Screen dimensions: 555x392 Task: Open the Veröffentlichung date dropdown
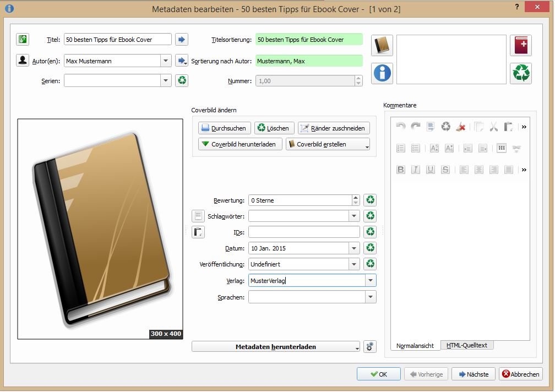354,264
